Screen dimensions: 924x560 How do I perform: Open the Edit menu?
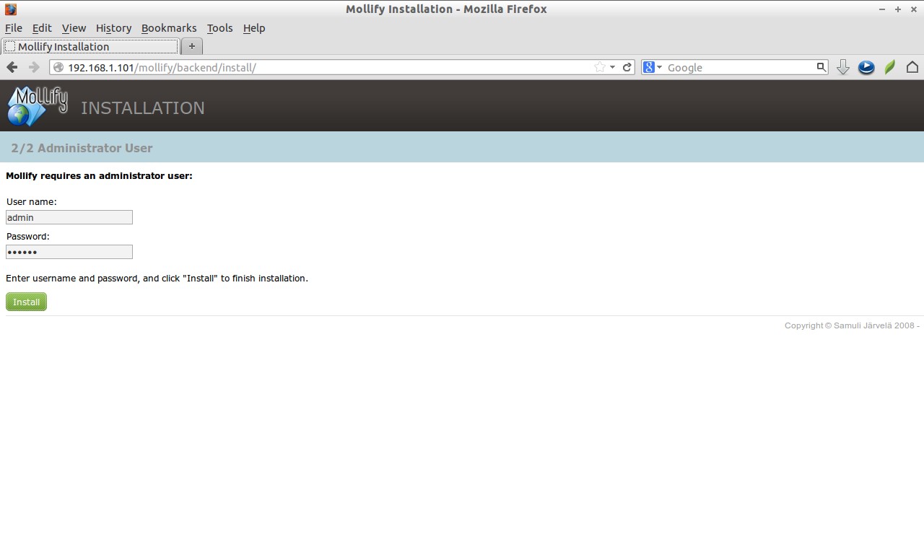point(42,28)
